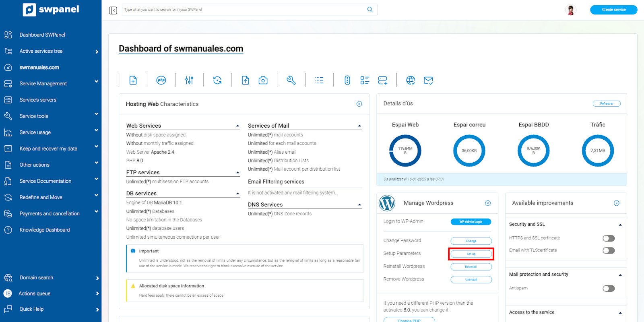The height and width of the screenshot is (322, 644).
Task: Open the PHP settings icon
Action: [161, 80]
